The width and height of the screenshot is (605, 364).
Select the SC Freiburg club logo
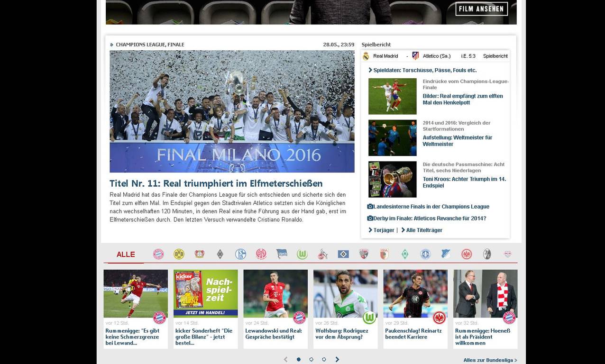coord(487,255)
